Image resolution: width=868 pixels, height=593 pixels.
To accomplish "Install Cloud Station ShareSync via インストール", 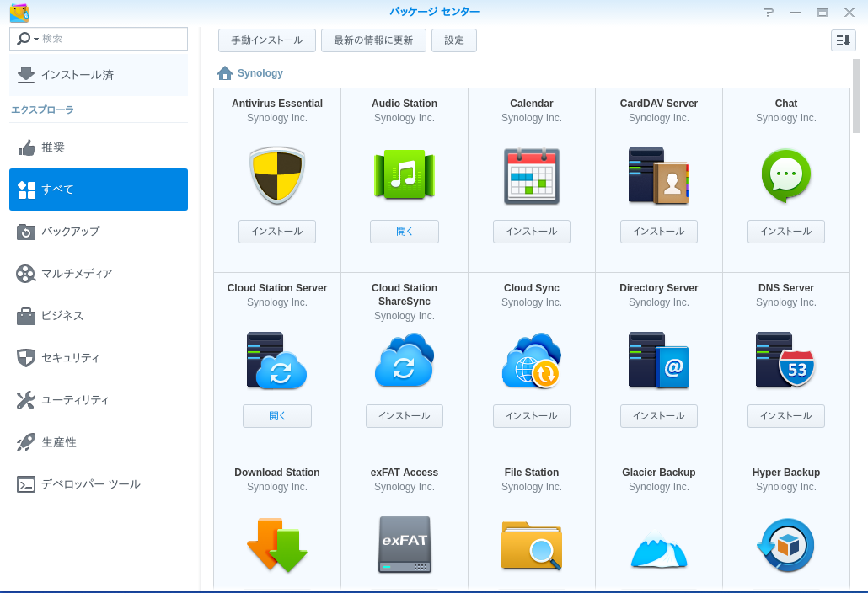I will tap(405, 416).
